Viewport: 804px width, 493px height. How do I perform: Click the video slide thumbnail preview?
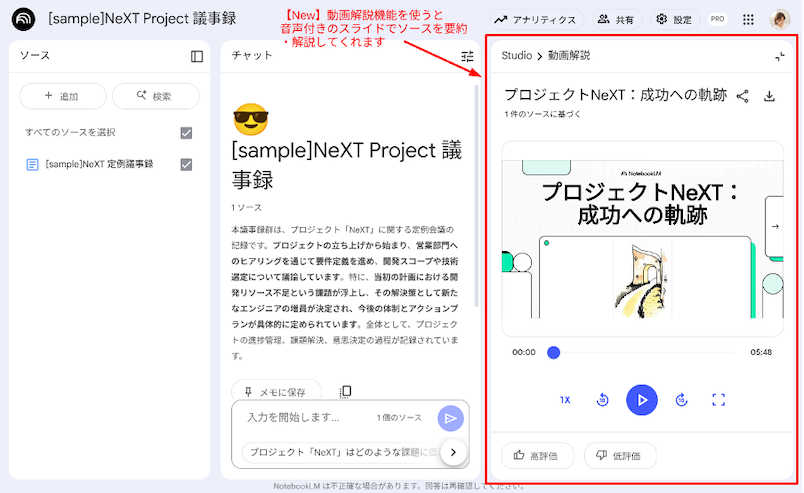642,239
